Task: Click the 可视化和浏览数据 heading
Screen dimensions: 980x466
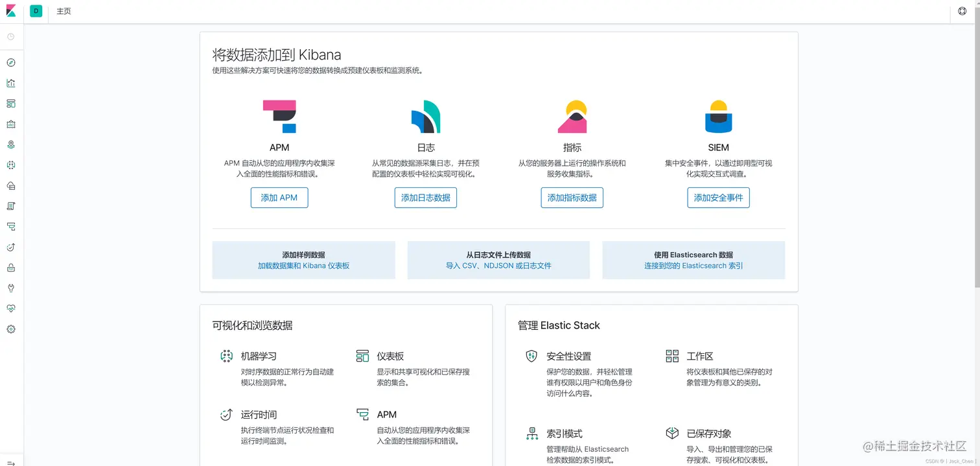Action: click(252, 325)
